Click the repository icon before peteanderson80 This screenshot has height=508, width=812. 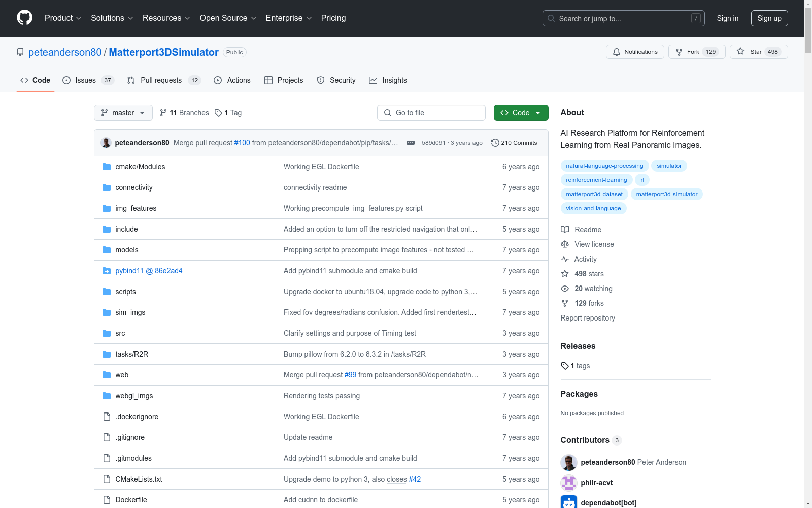20,52
